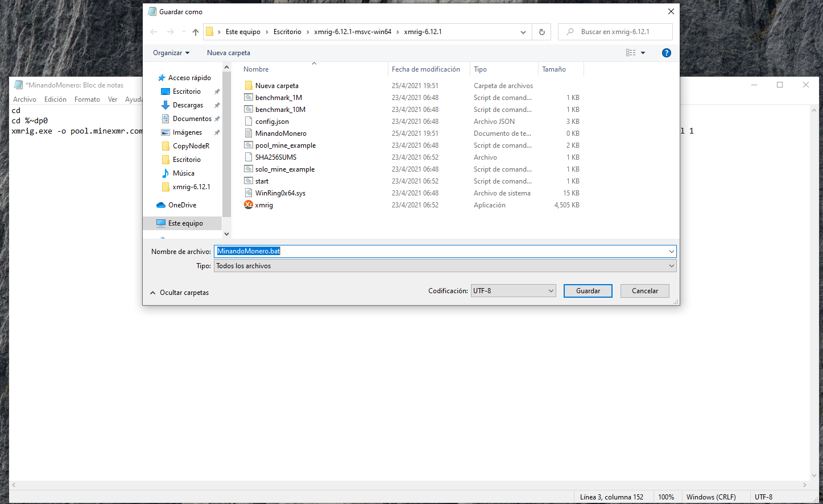The width and height of the screenshot is (823, 504).
Task: Select the xmrig application file
Action: pyautogui.click(x=264, y=205)
